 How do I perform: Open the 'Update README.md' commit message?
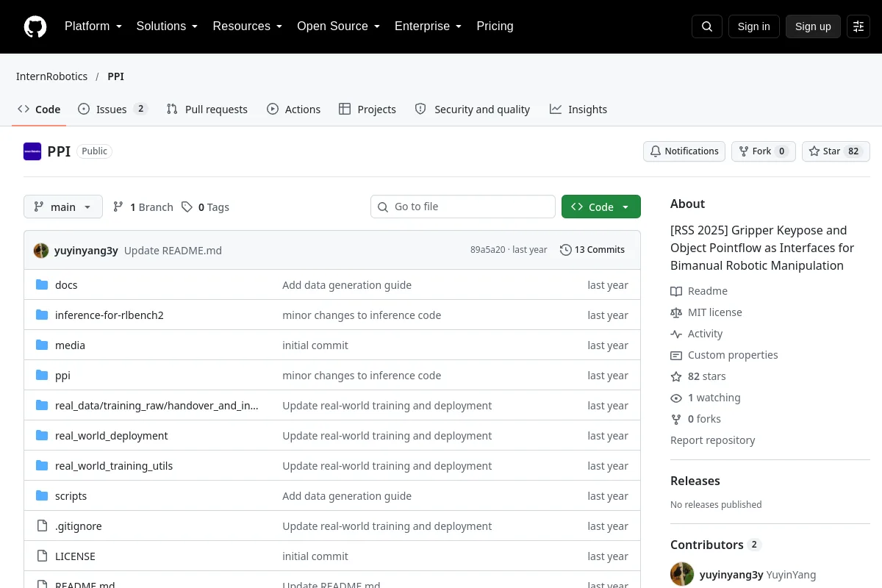(173, 251)
